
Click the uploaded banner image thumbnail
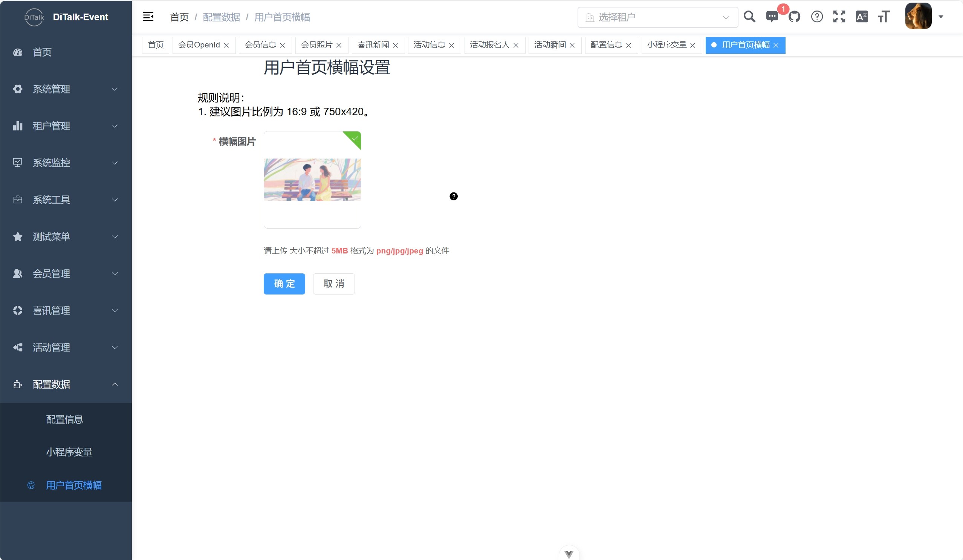click(x=312, y=180)
